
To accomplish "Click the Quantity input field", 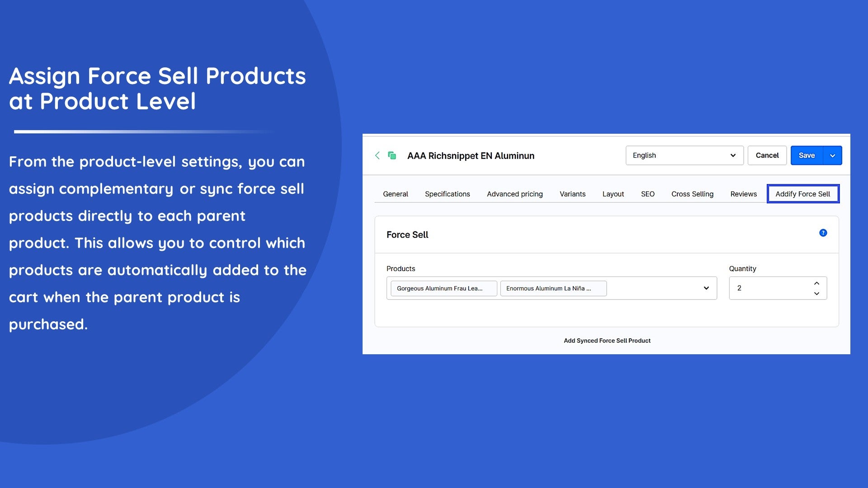I will (769, 288).
